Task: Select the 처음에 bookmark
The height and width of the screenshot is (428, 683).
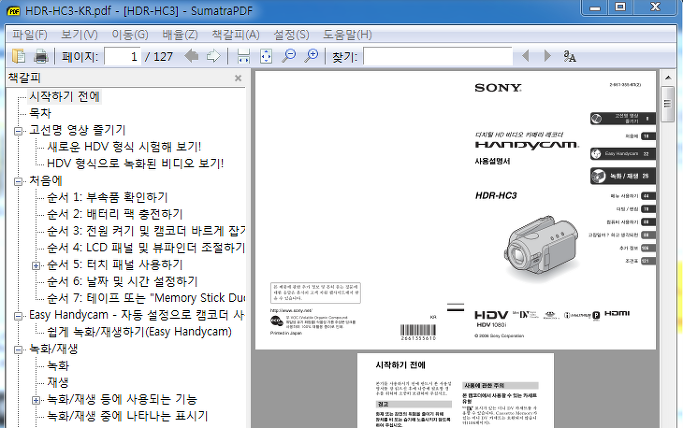Action: (46, 180)
